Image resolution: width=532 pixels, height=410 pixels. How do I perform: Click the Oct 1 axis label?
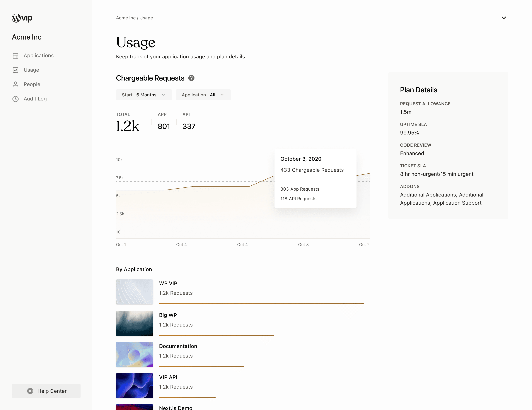[121, 245]
